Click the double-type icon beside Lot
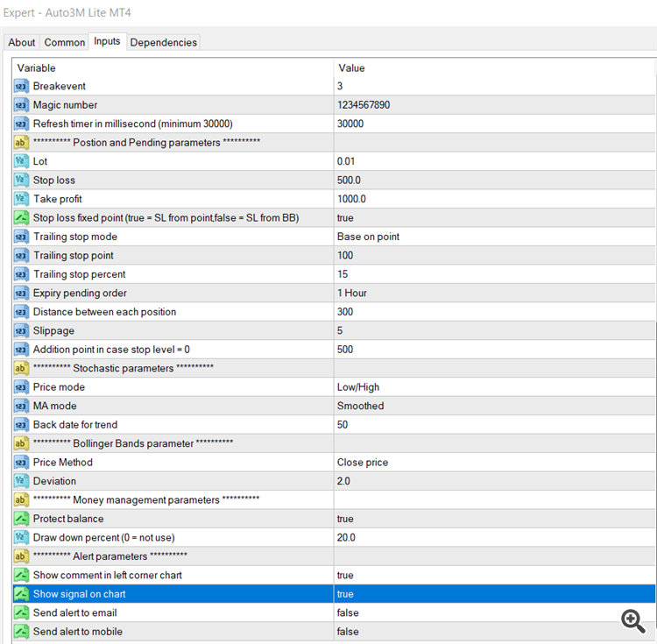Image resolution: width=657 pixels, height=644 pixels. [21, 161]
